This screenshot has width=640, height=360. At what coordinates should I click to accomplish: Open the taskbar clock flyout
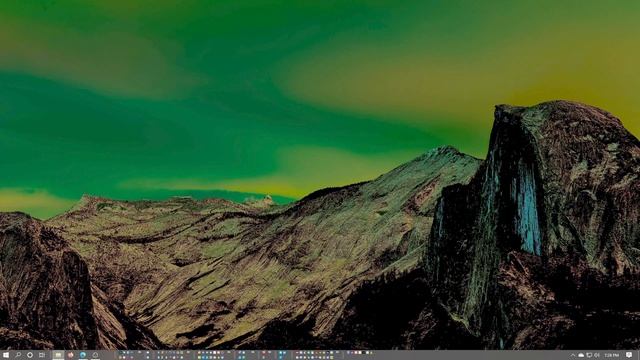611,356
